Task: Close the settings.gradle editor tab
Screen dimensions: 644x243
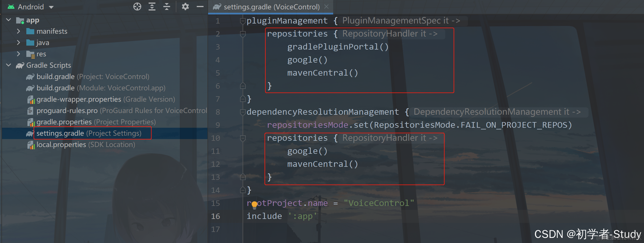Action: 326,7
